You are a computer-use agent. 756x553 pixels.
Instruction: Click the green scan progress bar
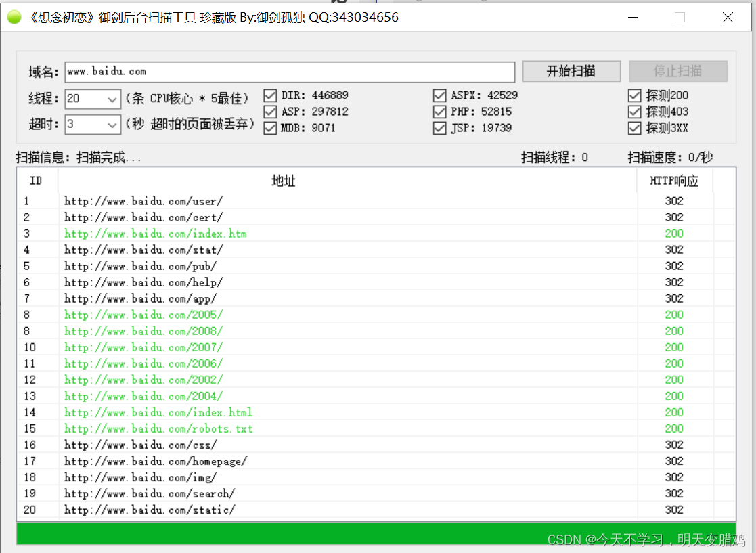tap(376, 534)
